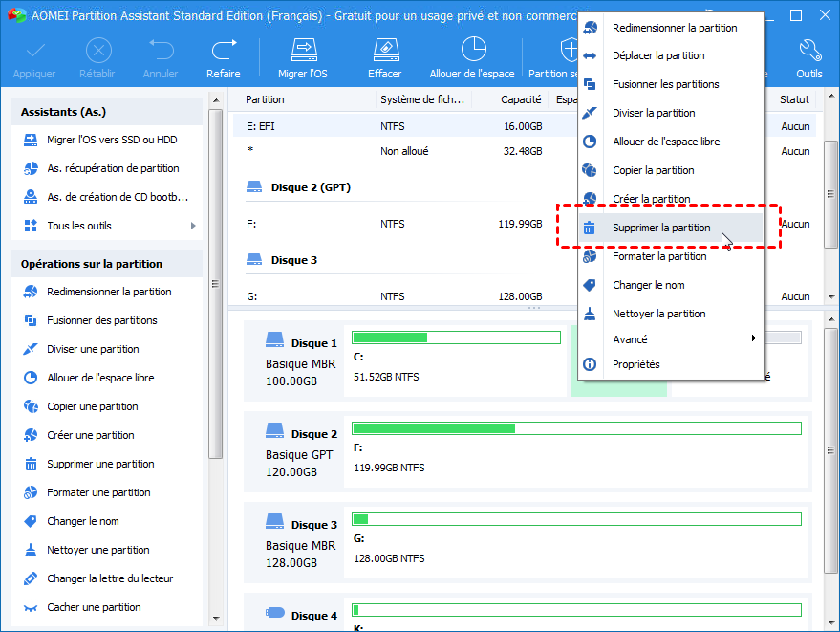Click the disk map scroll-down arrow
Viewport: 840px width, 632px height.
830,622
